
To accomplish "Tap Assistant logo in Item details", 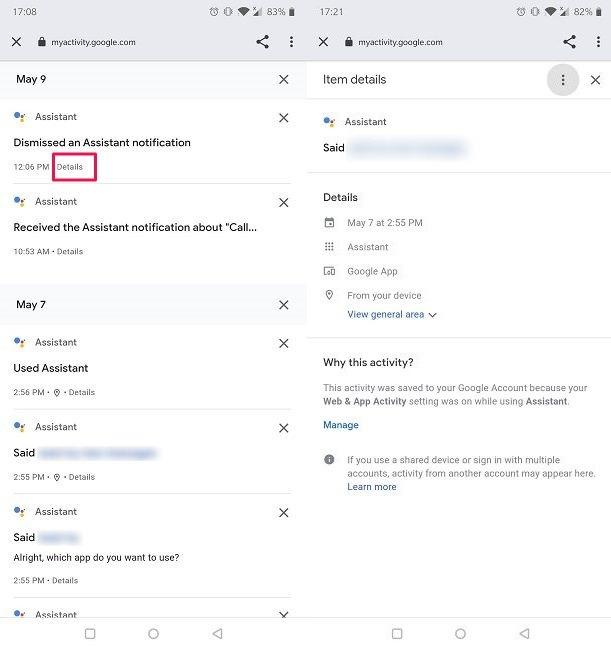I will coord(329,122).
